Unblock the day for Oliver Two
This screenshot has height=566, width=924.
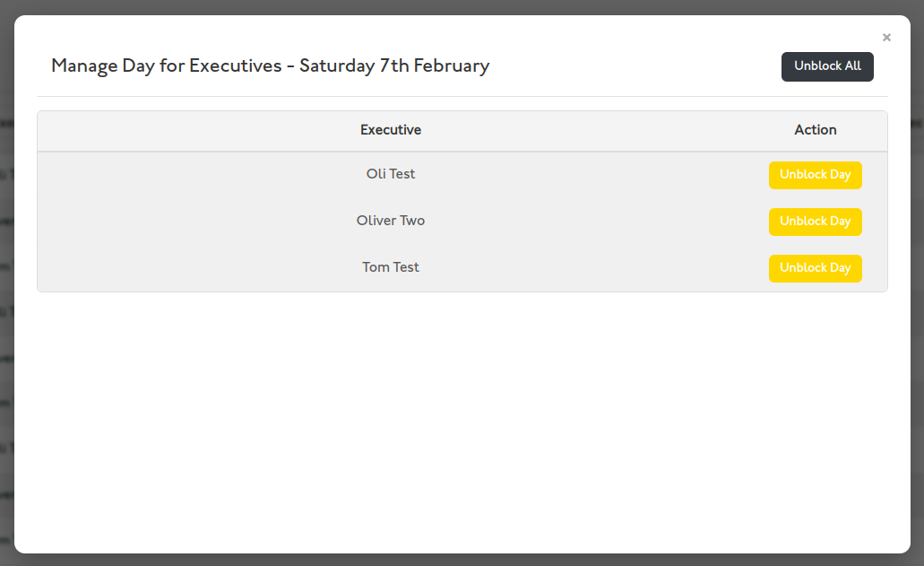tap(815, 222)
